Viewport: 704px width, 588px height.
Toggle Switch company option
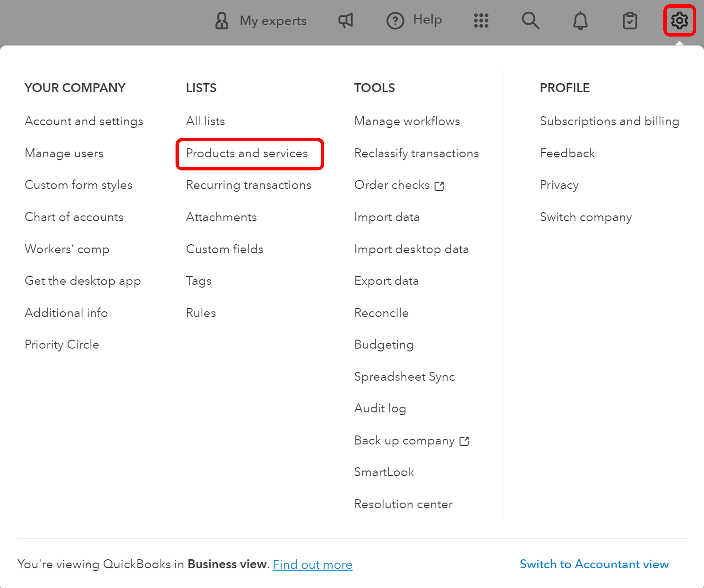pyautogui.click(x=586, y=217)
